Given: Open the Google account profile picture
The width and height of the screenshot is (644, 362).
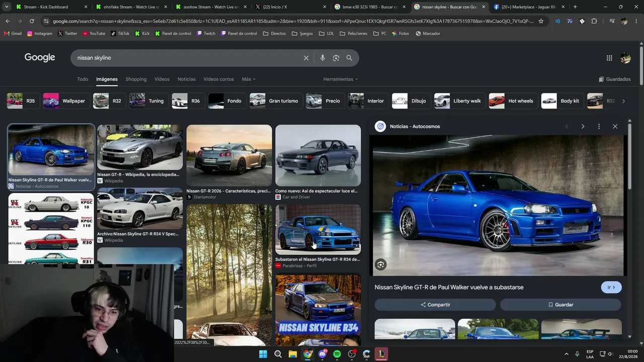Looking at the screenshot, I should click(625, 58).
